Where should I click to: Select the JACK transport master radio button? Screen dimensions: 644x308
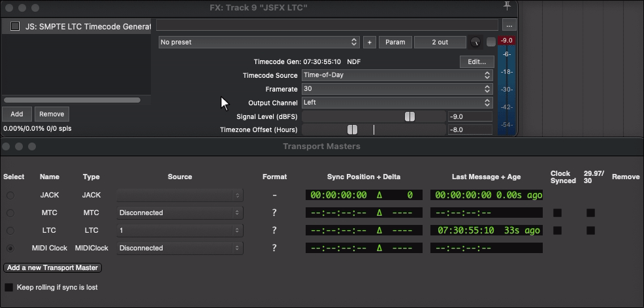[10, 196]
